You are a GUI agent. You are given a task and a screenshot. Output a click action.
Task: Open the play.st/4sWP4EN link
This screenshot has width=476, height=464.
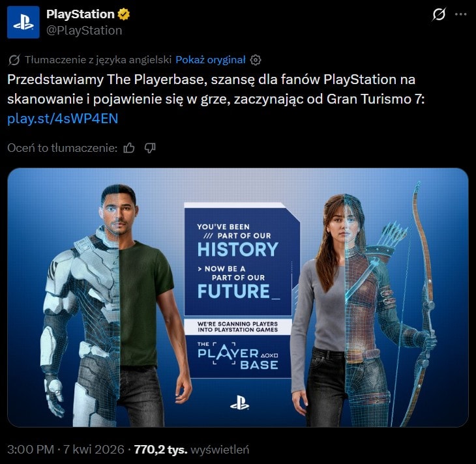click(x=63, y=119)
